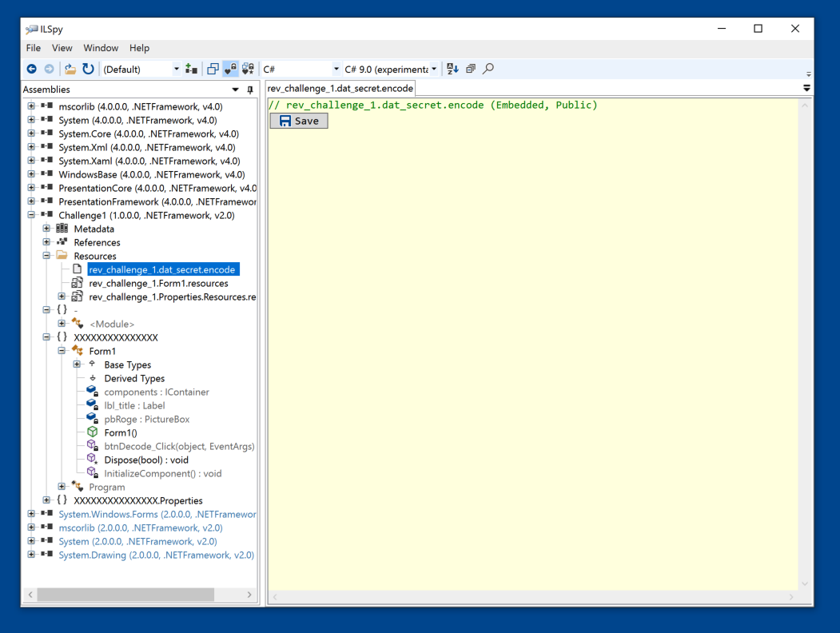
Task: Click the Search magnifier icon
Action: pyautogui.click(x=488, y=70)
